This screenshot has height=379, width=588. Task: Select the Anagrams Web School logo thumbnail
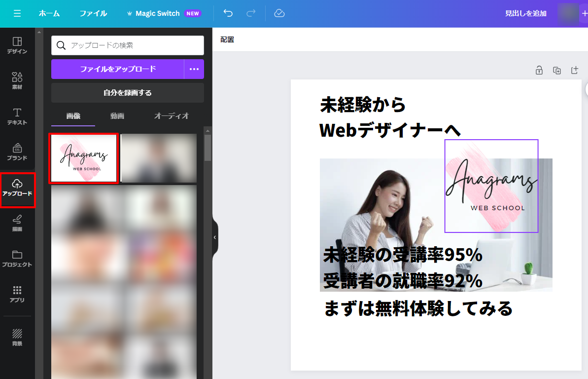[84, 158]
